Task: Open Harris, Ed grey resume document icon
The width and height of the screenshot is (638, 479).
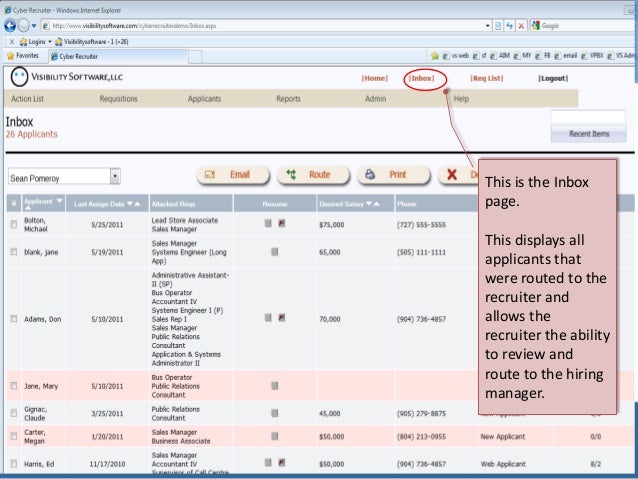Action: pos(268,462)
